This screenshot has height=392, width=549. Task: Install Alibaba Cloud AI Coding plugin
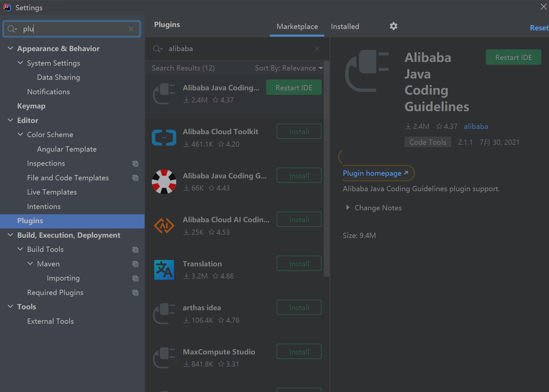coord(299,220)
